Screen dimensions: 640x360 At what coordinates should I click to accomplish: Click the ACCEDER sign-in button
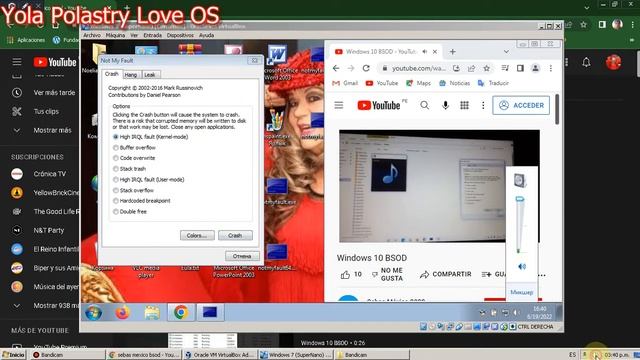(521, 105)
